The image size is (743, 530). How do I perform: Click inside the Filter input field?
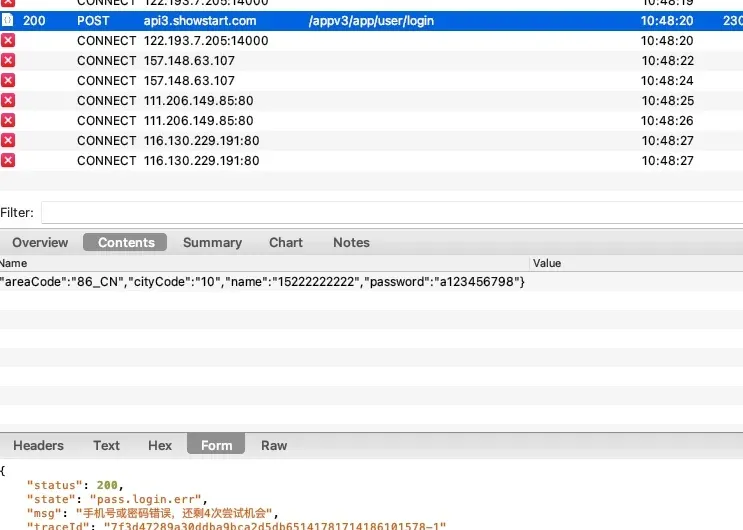tap(392, 212)
